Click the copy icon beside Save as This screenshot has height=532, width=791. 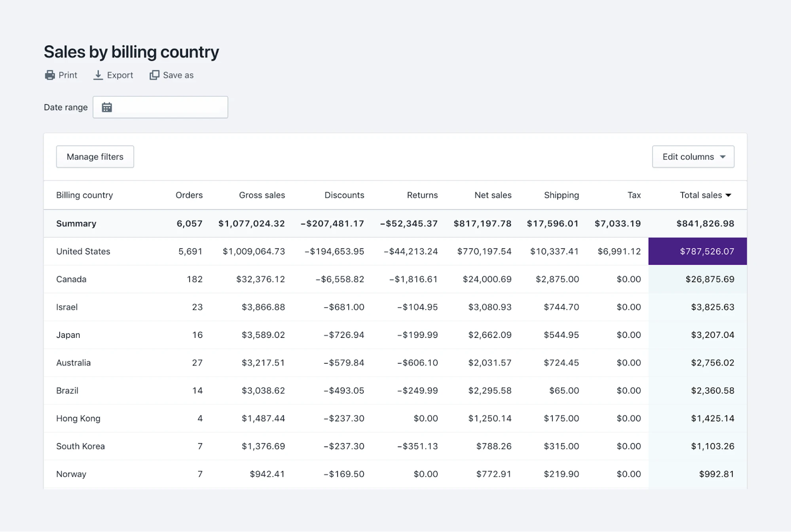(154, 75)
